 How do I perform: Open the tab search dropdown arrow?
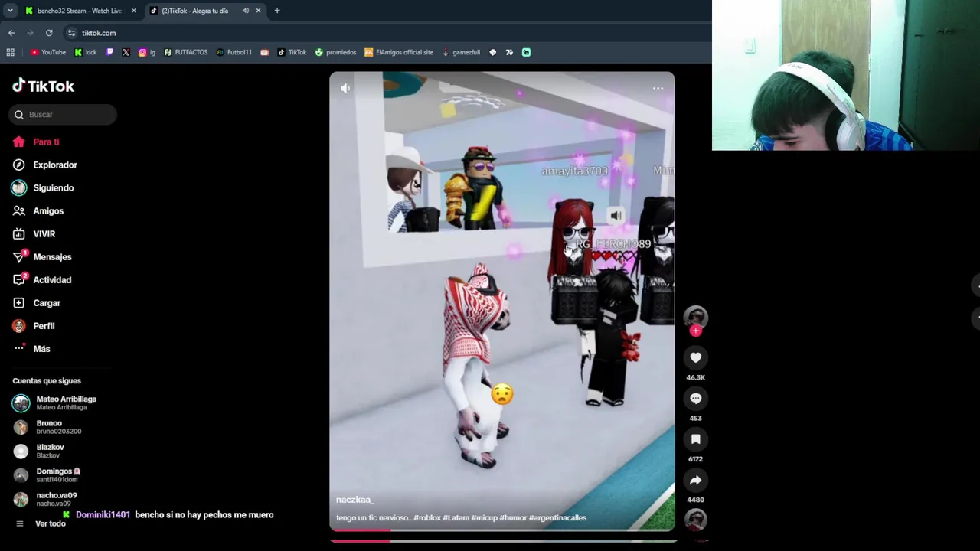[10, 11]
